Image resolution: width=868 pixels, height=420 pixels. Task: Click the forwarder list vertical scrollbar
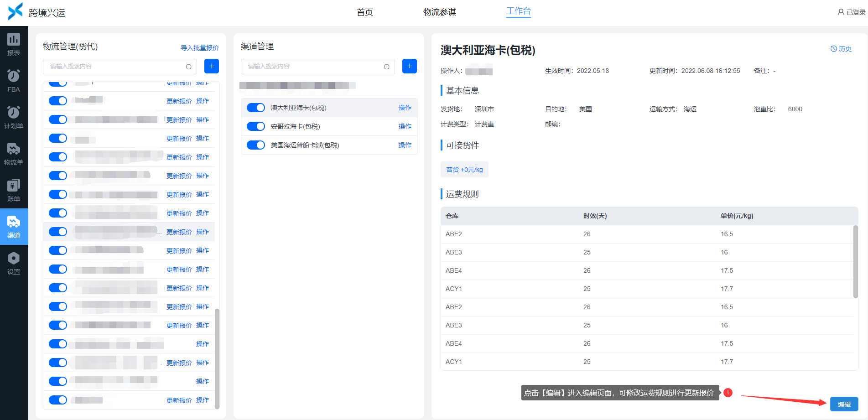point(217,358)
